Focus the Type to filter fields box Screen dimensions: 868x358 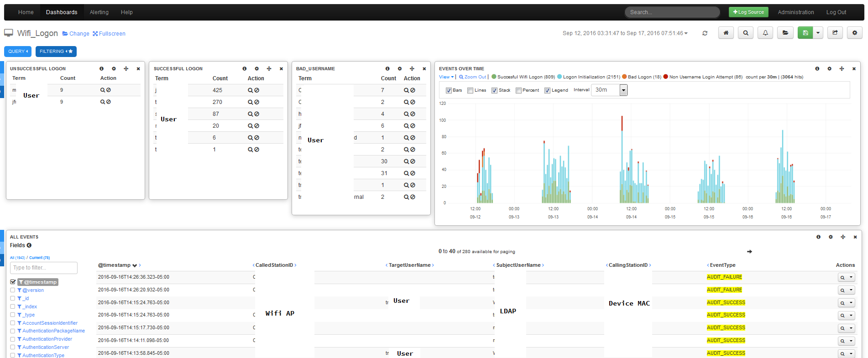(44, 268)
